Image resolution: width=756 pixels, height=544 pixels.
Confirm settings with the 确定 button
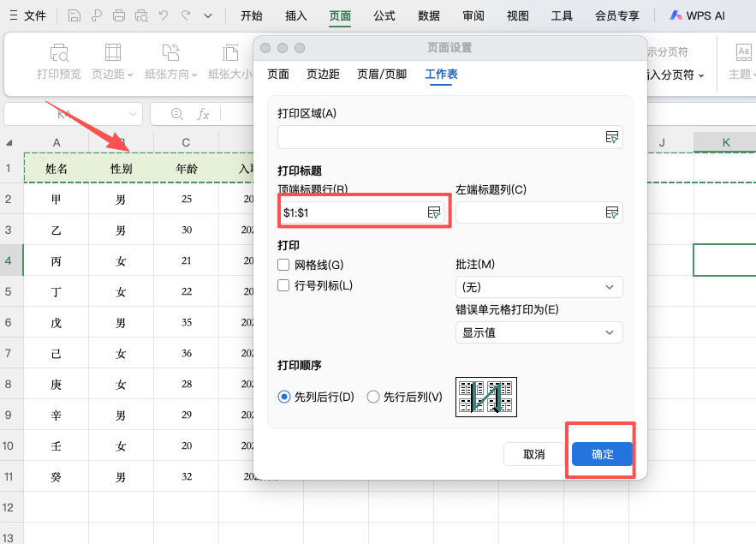(601, 454)
